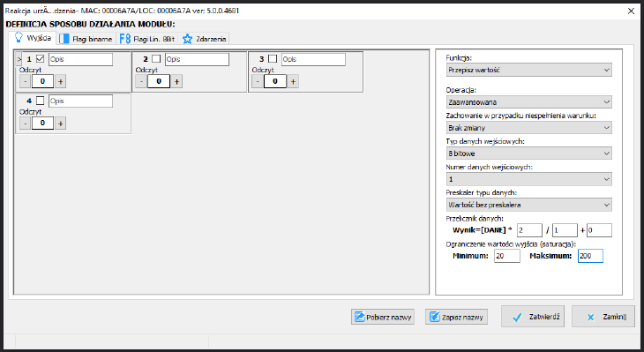Click the Odczyt value box of output 4
Screen dimensions: 644x352
[x=42, y=124]
